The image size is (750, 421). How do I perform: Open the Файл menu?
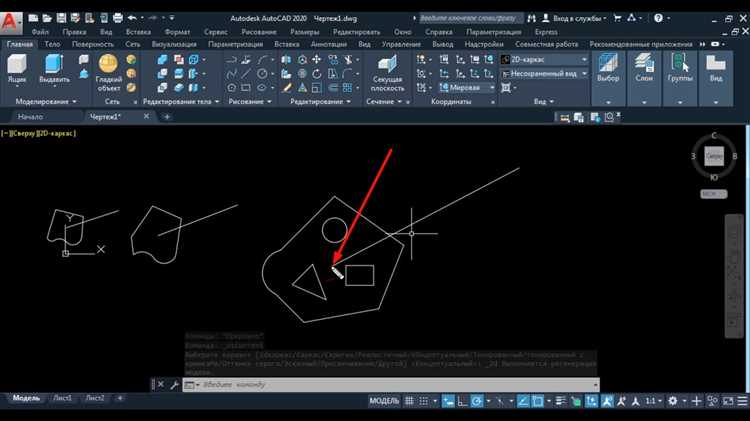[40, 32]
